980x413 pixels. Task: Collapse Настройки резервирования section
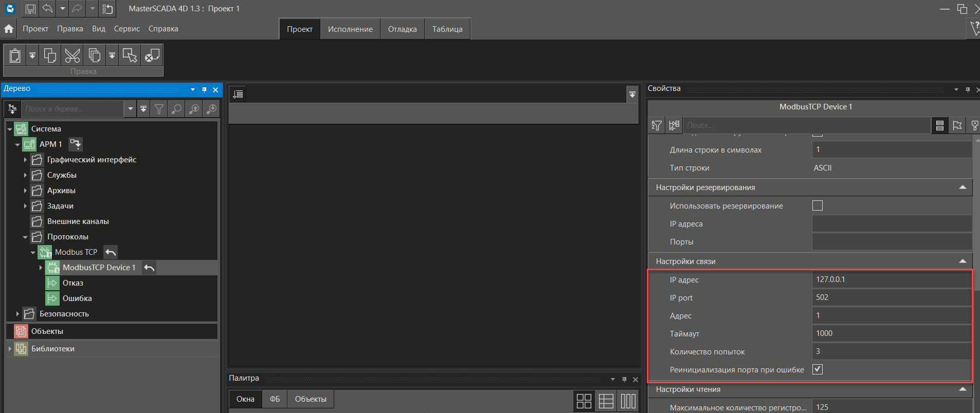[963, 187]
